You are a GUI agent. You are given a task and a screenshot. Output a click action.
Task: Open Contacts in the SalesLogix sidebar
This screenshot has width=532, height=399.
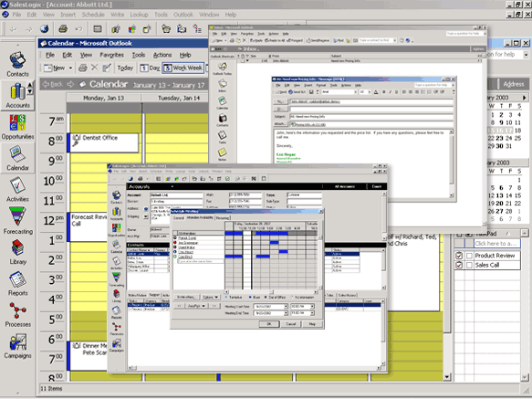pos(17,64)
